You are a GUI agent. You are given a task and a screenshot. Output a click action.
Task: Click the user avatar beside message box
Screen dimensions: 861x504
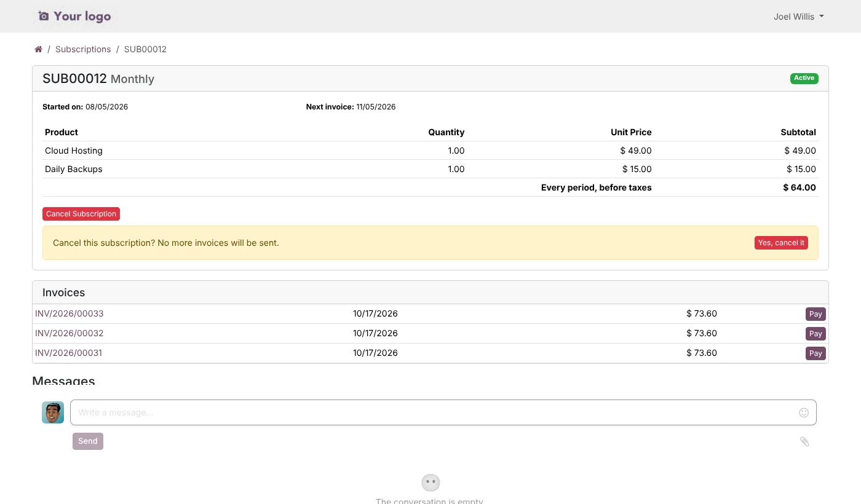(53, 412)
